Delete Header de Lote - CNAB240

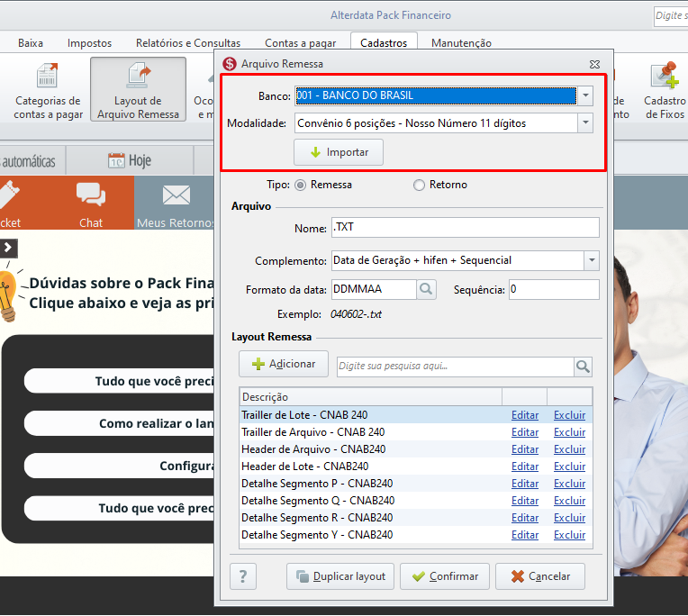click(x=569, y=467)
